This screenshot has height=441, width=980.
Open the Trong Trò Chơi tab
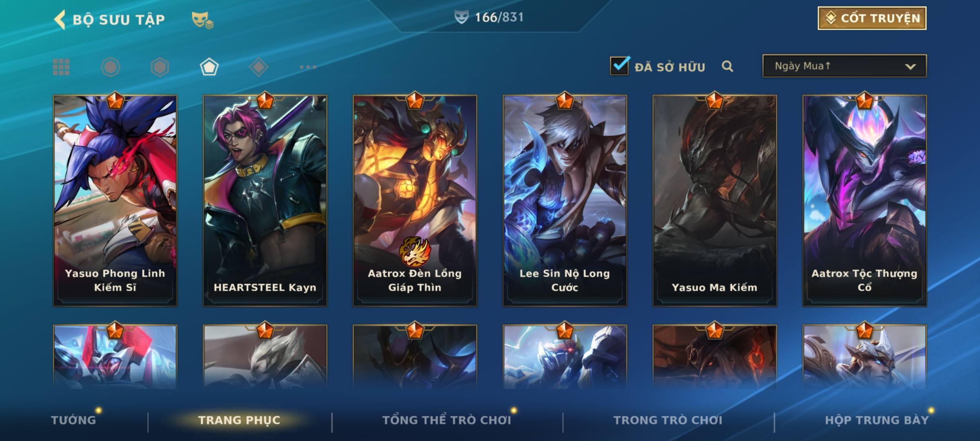[x=668, y=420]
